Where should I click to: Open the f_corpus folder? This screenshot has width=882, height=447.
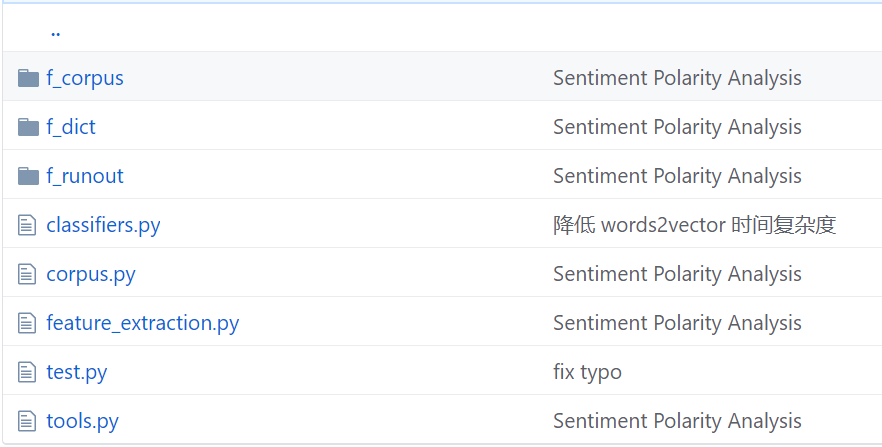tap(85, 78)
